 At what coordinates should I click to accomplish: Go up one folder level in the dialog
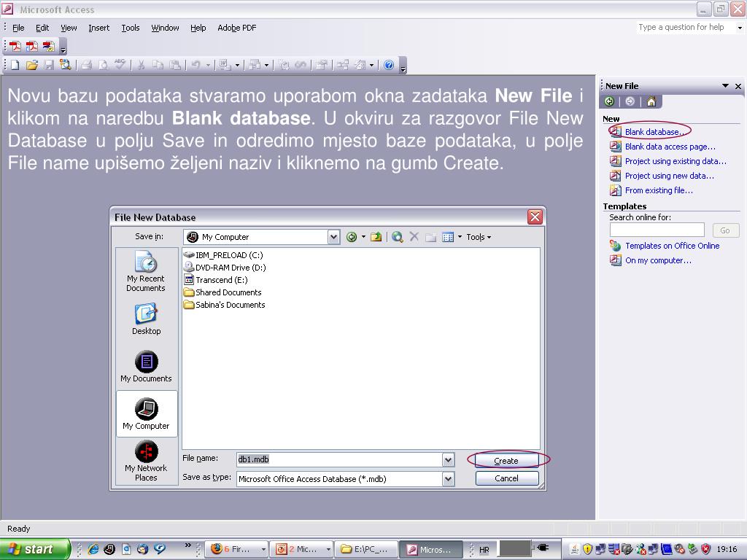pyautogui.click(x=376, y=237)
